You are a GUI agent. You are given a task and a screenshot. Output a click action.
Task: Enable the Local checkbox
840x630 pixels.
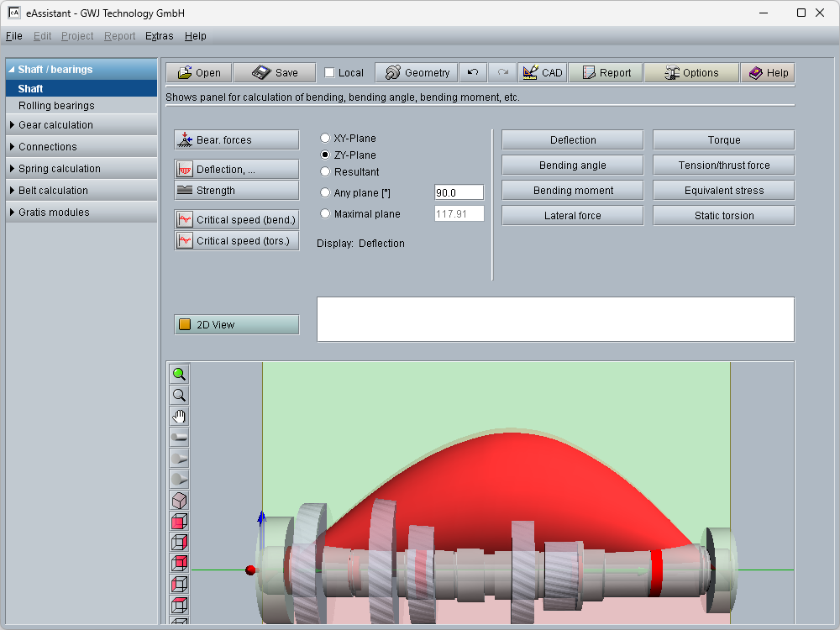point(329,73)
